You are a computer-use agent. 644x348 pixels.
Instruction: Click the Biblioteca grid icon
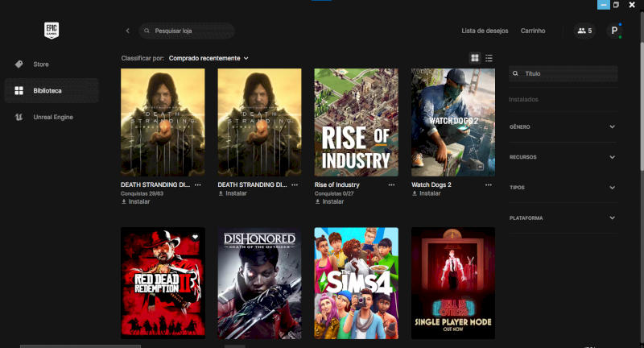click(19, 90)
